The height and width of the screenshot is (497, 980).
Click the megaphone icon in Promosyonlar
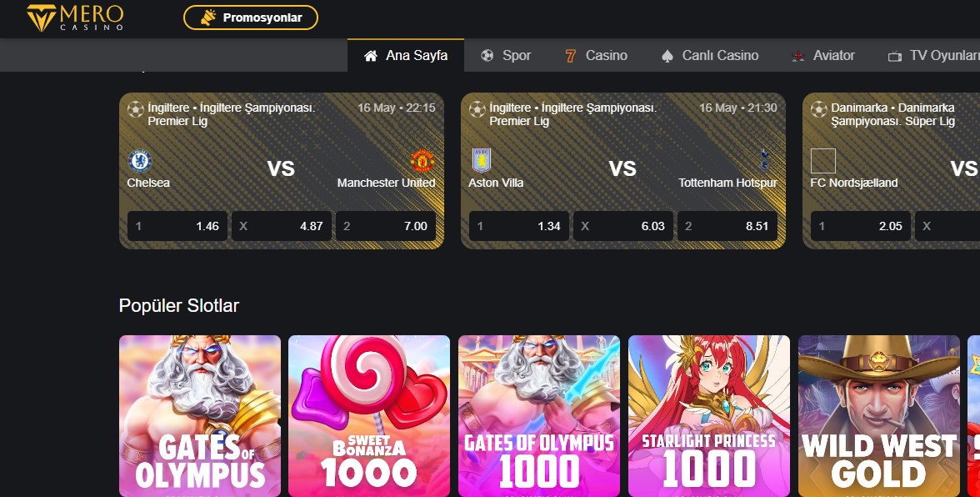click(208, 18)
